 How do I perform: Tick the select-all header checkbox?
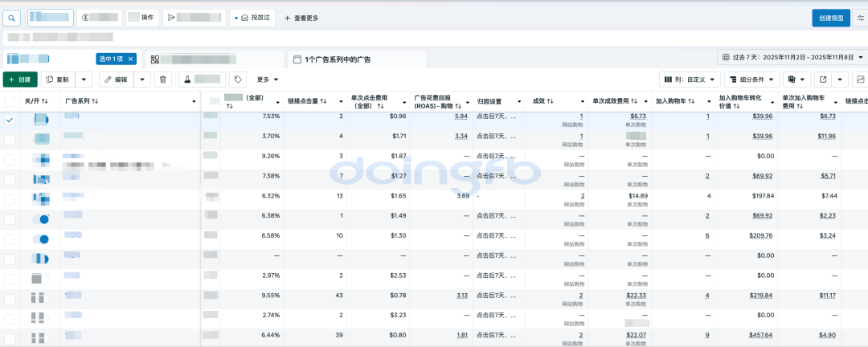10,101
